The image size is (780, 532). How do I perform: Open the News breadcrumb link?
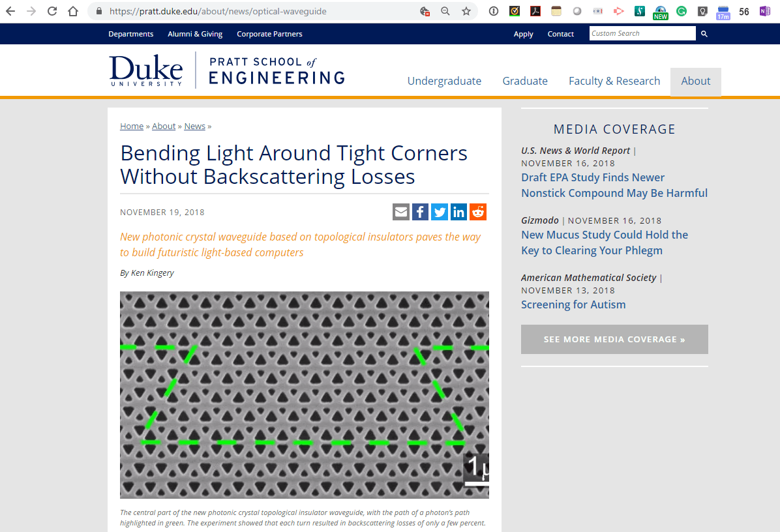[194, 126]
